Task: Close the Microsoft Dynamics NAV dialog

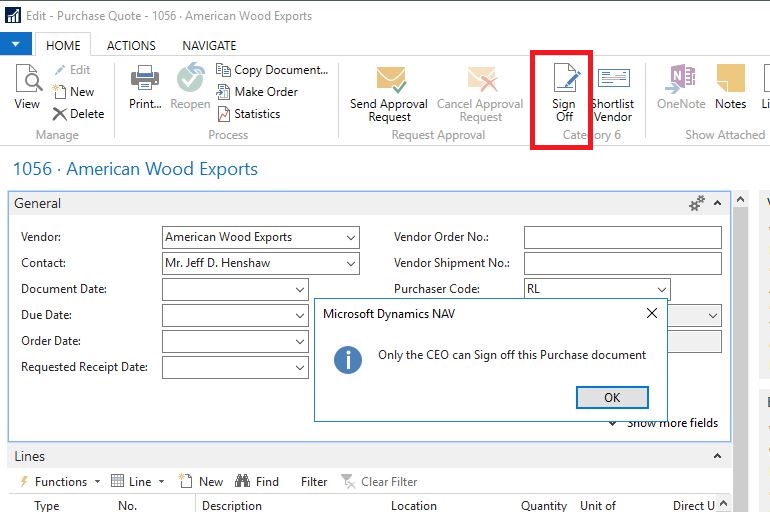Action: tap(652, 313)
